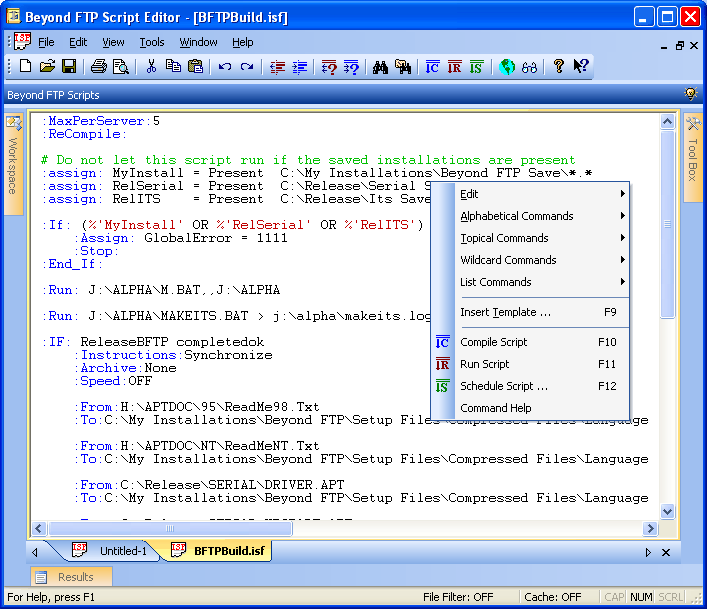Expand Wildcard Commands submenu

(531, 260)
